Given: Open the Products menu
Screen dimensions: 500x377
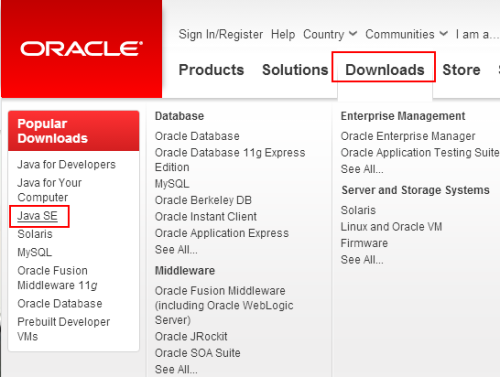Looking at the screenshot, I should (x=211, y=70).
